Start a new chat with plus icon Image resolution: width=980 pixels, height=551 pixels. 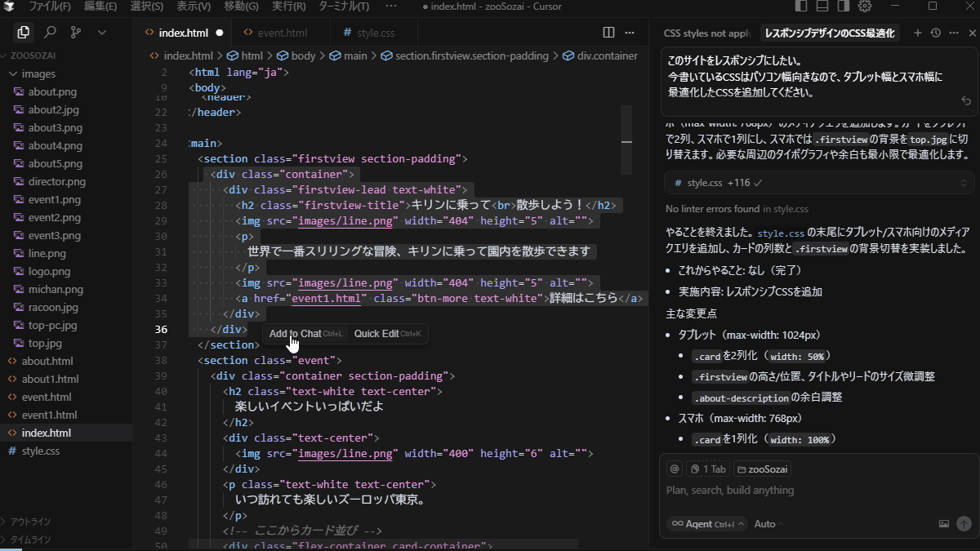(x=917, y=33)
